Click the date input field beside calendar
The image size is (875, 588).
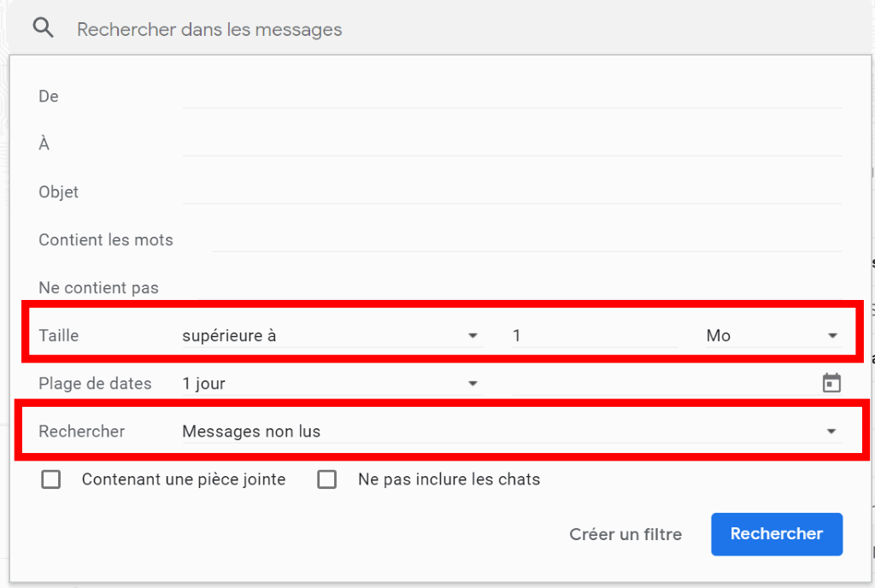pyautogui.click(x=664, y=383)
